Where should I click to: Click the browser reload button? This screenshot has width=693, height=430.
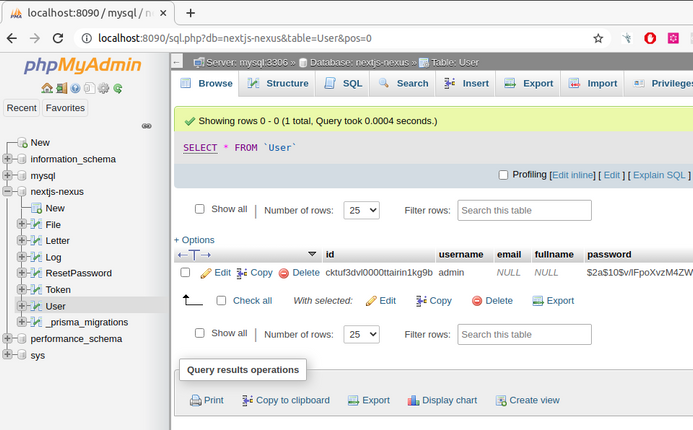58,38
